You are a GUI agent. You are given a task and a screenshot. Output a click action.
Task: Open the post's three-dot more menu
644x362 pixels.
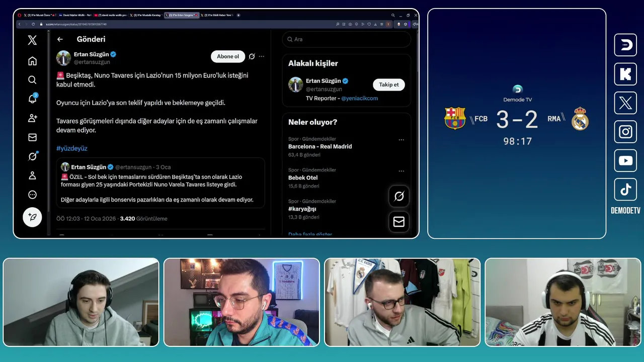tap(262, 56)
